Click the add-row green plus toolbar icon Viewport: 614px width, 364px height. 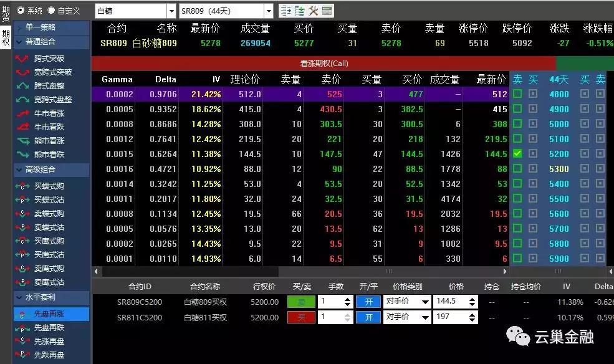click(300, 11)
